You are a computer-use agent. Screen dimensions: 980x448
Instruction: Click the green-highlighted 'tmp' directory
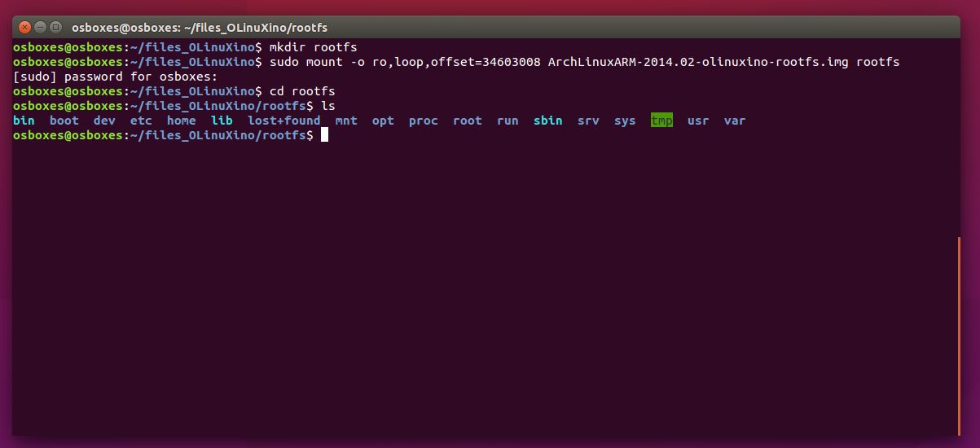[x=661, y=121]
